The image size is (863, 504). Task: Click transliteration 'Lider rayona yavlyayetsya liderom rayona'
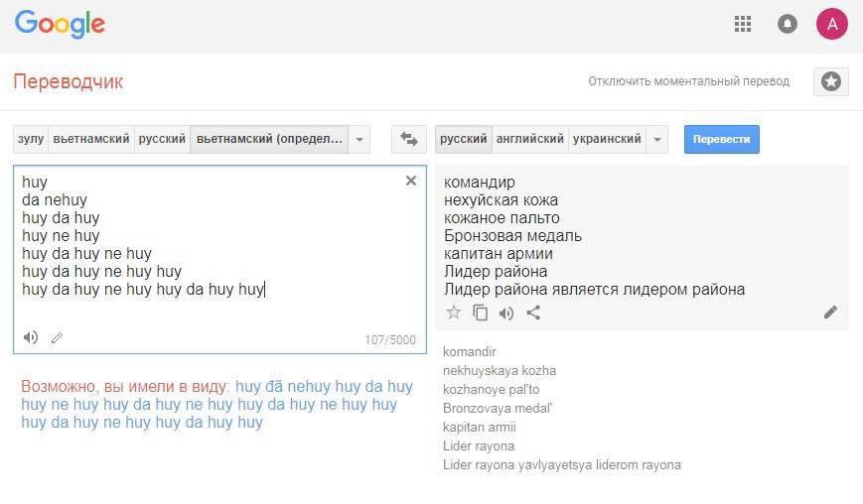click(562, 465)
